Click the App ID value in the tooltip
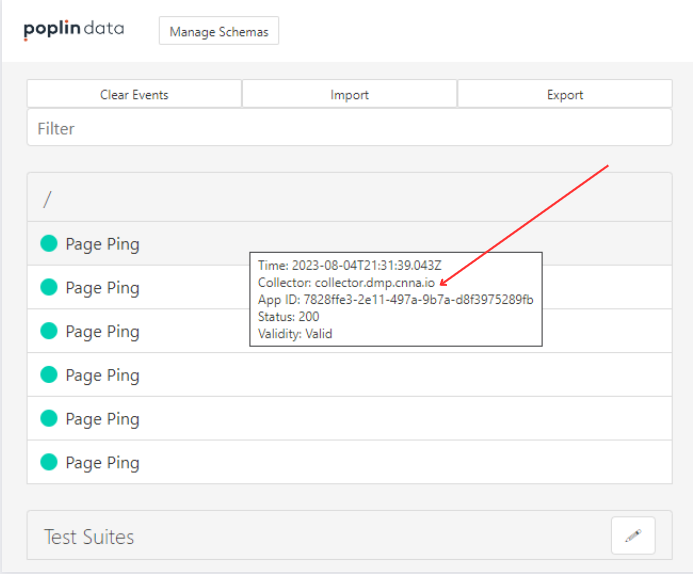The height and width of the screenshot is (574, 693). (x=418, y=300)
